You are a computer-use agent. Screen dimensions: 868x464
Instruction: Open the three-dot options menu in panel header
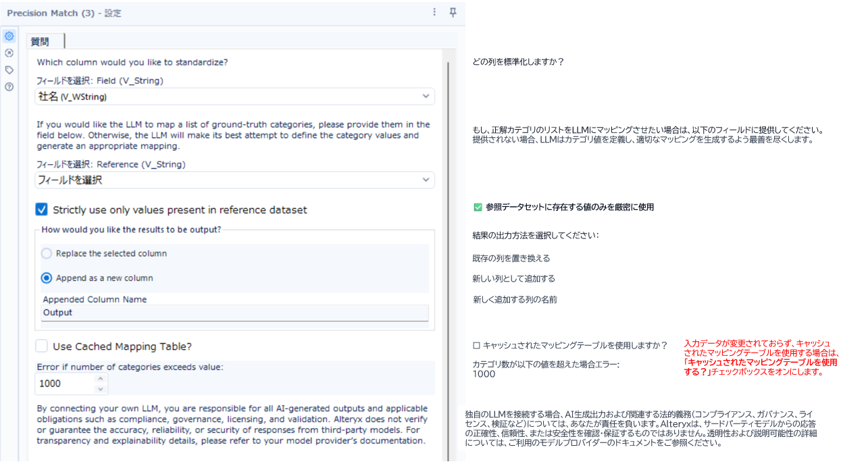click(434, 13)
